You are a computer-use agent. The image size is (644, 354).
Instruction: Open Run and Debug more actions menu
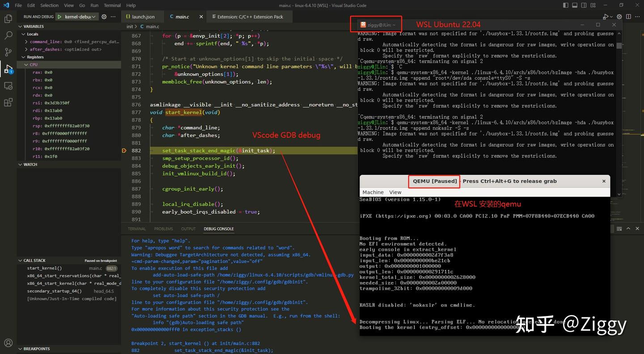point(114,17)
